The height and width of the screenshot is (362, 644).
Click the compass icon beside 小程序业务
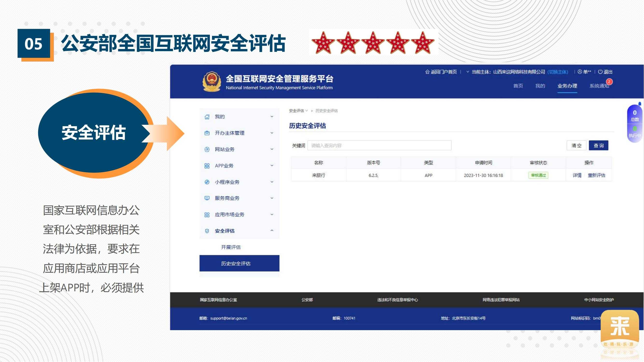tap(207, 182)
